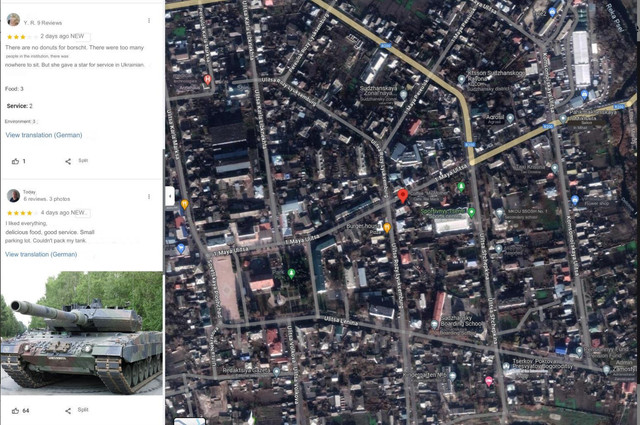View German translation of the tank parking review
The width and height of the screenshot is (640, 425).
point(41,254)
